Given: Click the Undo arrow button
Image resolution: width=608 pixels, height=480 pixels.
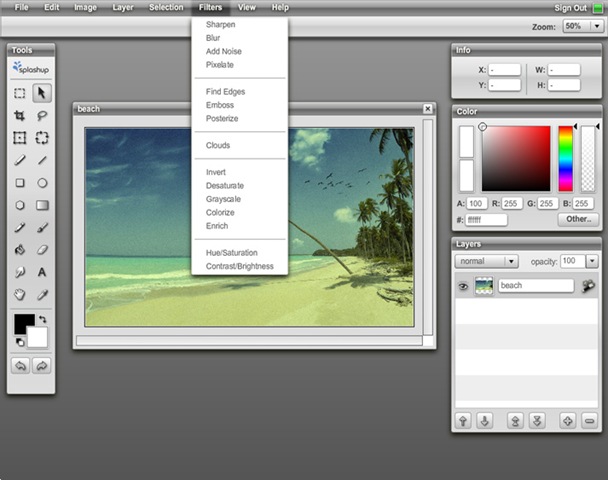Looking at the screenshot, I should point(20,366).
